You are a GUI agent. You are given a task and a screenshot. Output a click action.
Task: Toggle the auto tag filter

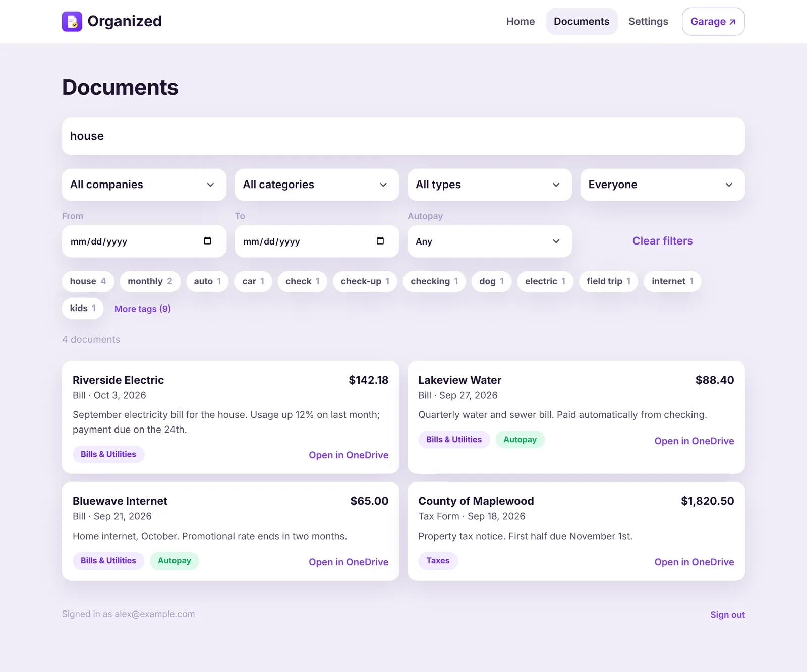207,281
